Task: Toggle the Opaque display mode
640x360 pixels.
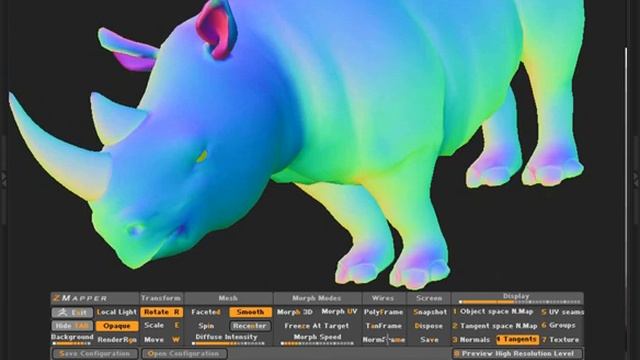Action: pyautogui.click(x=117, y=326)
